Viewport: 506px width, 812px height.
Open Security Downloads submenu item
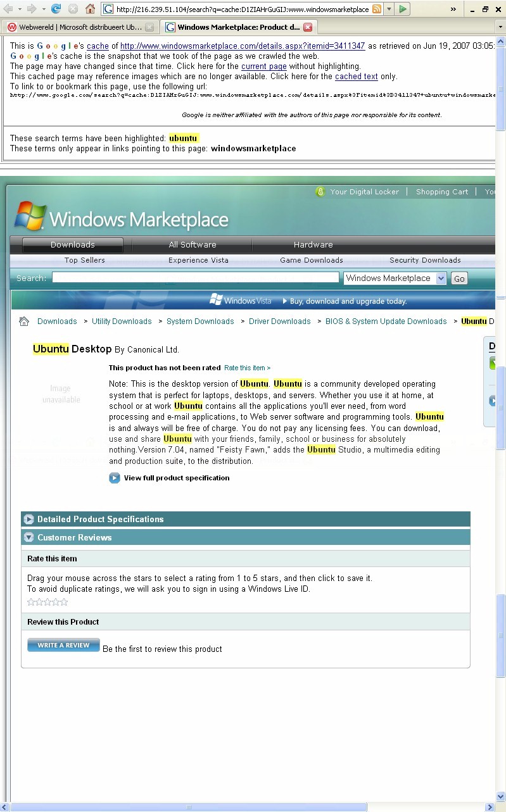(x=425, y=260)
